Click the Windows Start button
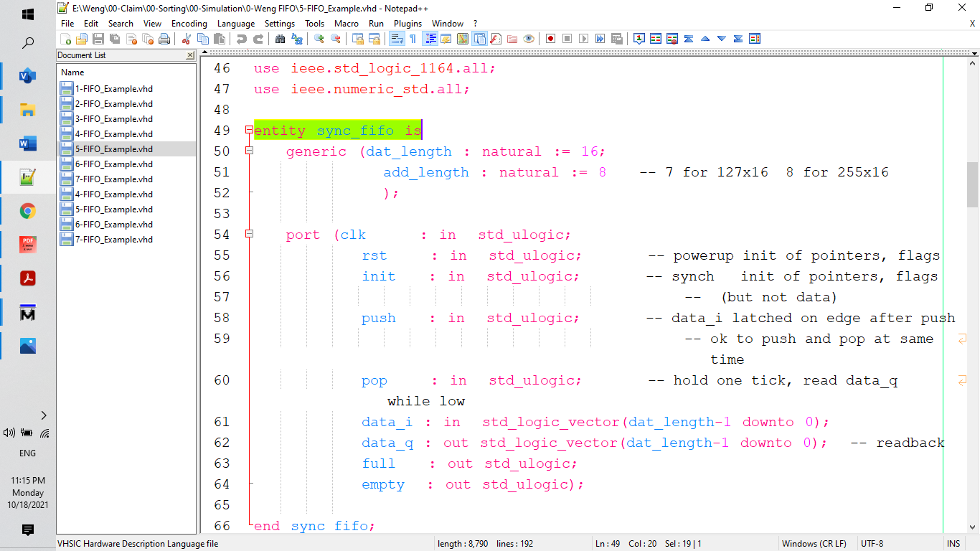Viewport: 980px width, 551px height. (x=28, y=14)
